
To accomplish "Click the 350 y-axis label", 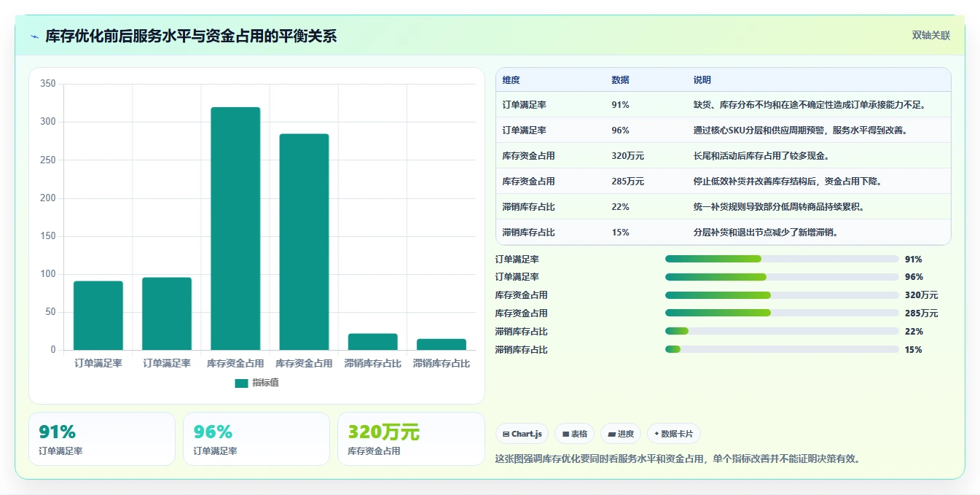I will (x=48, y=84).
